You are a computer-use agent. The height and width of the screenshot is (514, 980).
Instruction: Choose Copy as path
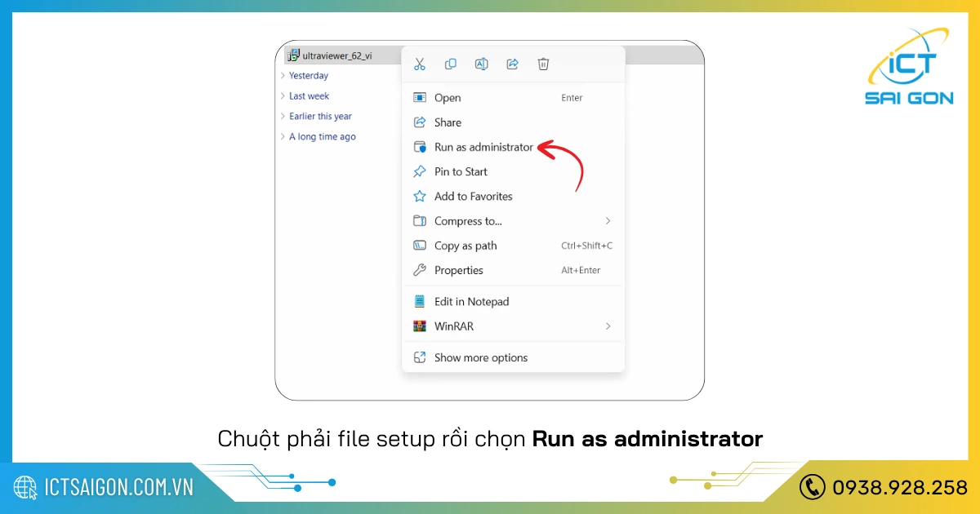[513, 246]
